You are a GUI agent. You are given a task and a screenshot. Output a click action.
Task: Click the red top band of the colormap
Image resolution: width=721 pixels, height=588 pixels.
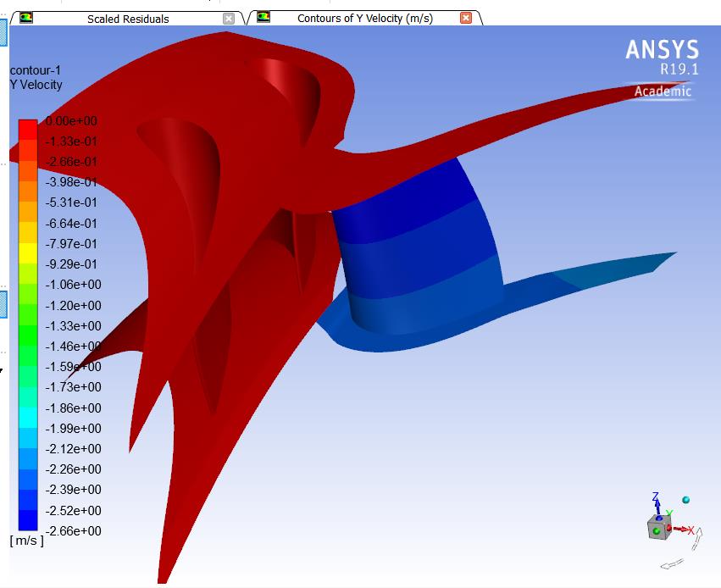pos(28,130)
